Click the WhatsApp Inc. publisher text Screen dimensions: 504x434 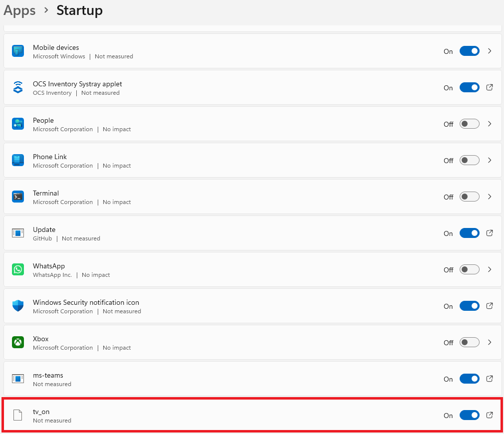(x=52, y=275)
